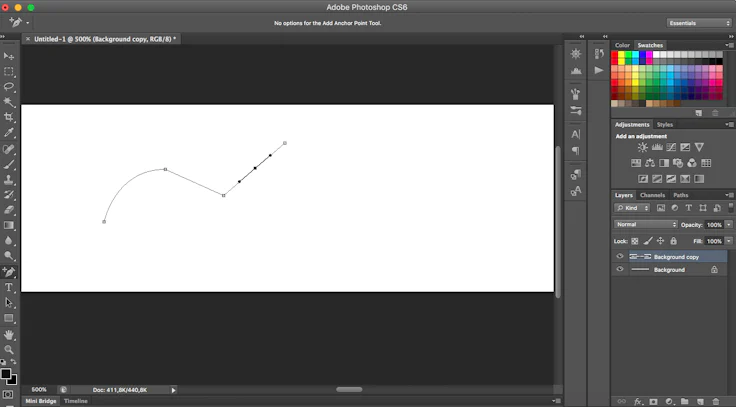
Task: Toggle lock position
Action: [x=660, y=241]
